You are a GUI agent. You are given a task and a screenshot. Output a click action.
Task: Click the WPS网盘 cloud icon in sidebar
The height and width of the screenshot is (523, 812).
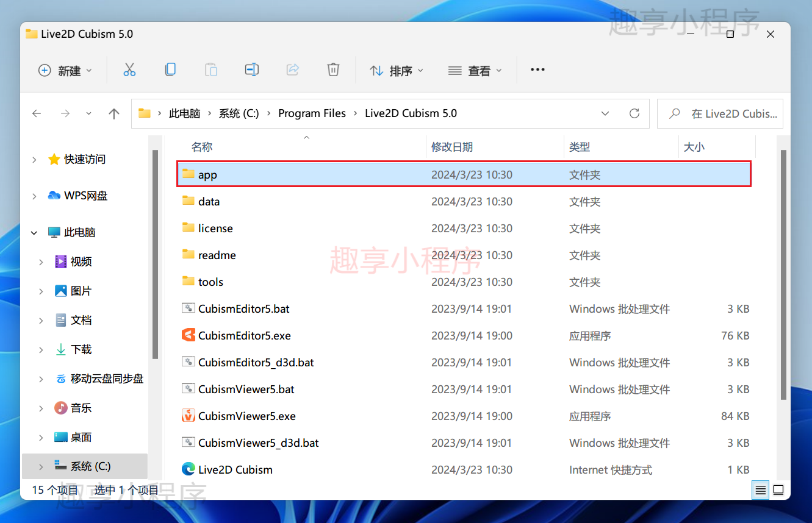54,196
